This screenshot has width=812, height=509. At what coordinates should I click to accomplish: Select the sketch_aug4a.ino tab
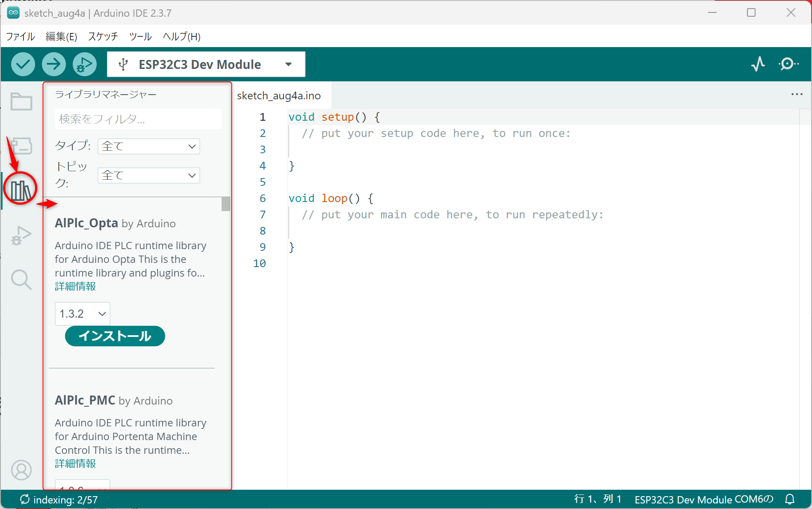coord(279,95)
